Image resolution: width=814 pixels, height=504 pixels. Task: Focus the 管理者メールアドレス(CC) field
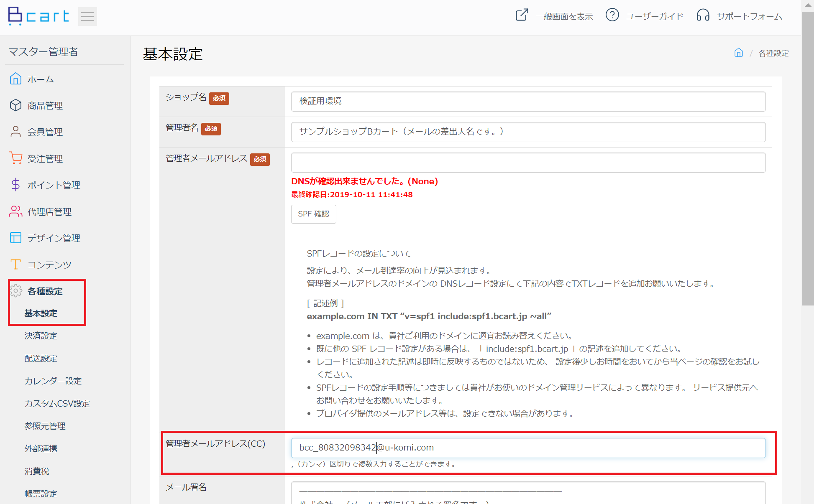pos(528,448)
